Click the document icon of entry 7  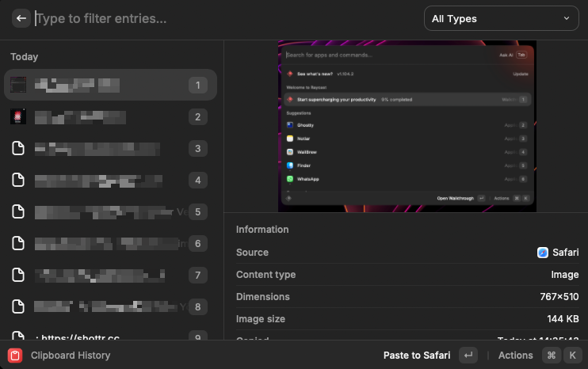(18, 276)
